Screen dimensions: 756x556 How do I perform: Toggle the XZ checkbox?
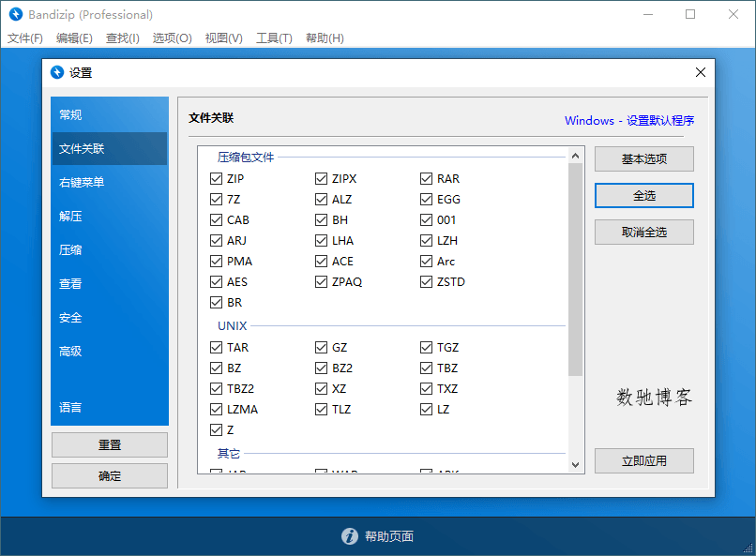321,388
